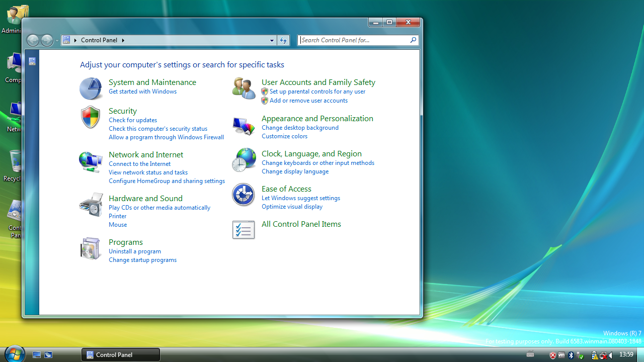Click the on-screen keyboard tray icon

click(x=530, y=354)
